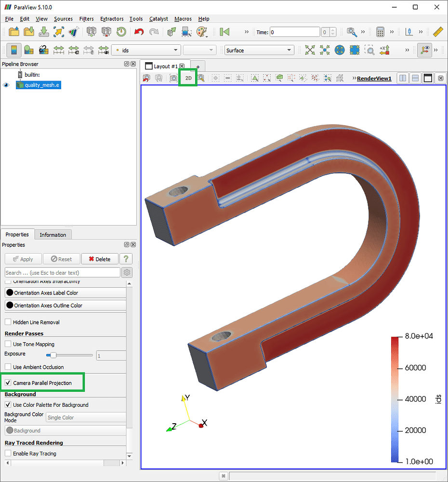Expand overflow chevron after +X view icon

(407, 50)
